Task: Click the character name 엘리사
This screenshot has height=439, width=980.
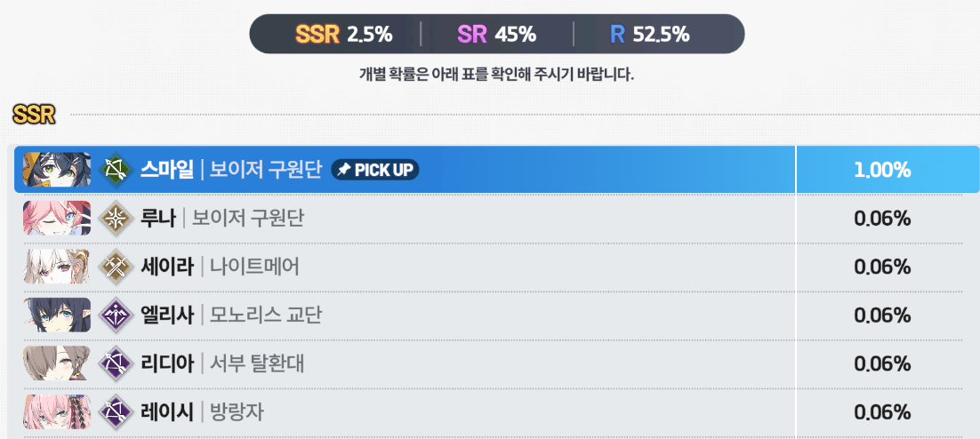Action: tap(167, 315)
